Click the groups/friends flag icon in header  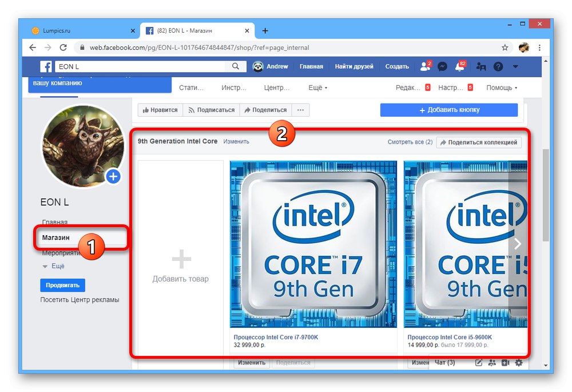click(x=481, y=66)
